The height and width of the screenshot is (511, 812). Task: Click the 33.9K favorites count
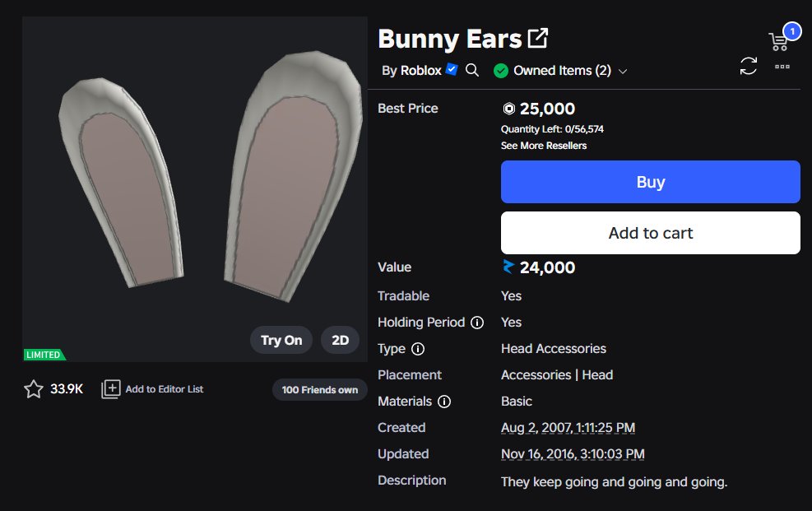tap(67, 389)
